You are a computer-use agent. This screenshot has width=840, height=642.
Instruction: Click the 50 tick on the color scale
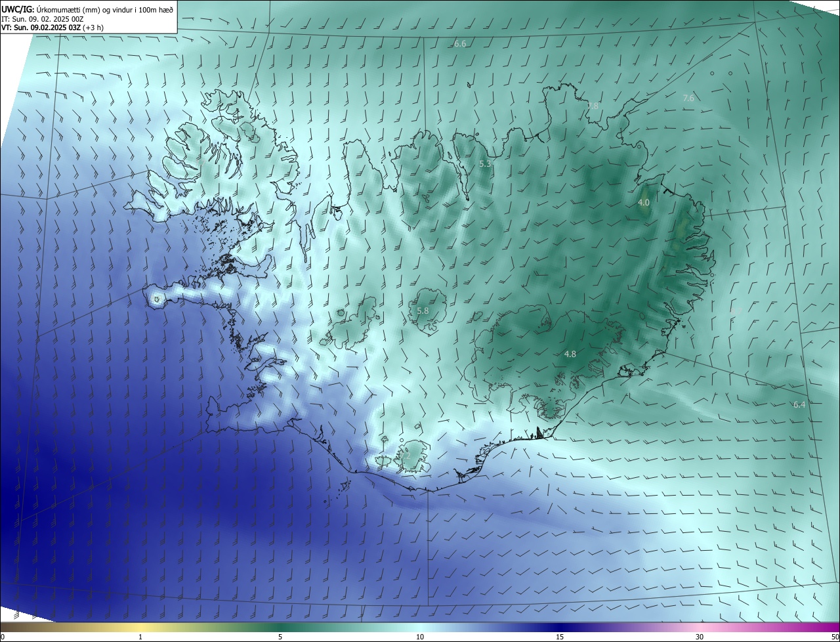[835, 637]
